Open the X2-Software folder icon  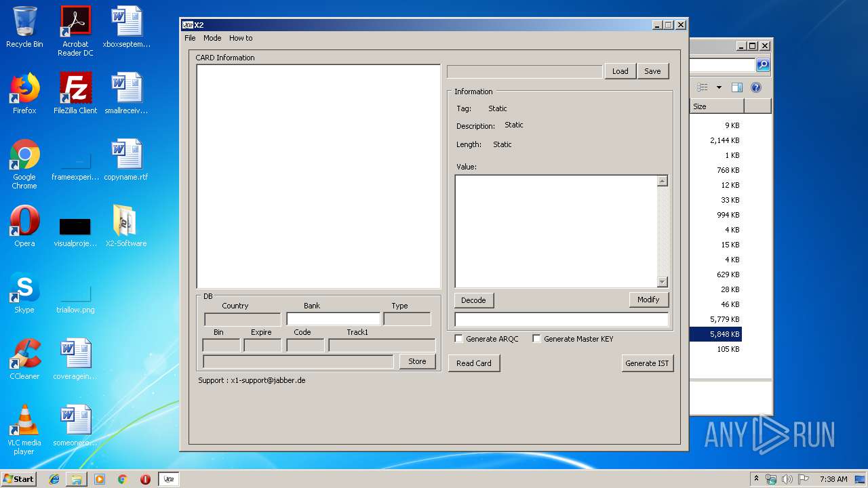[126, 226]
